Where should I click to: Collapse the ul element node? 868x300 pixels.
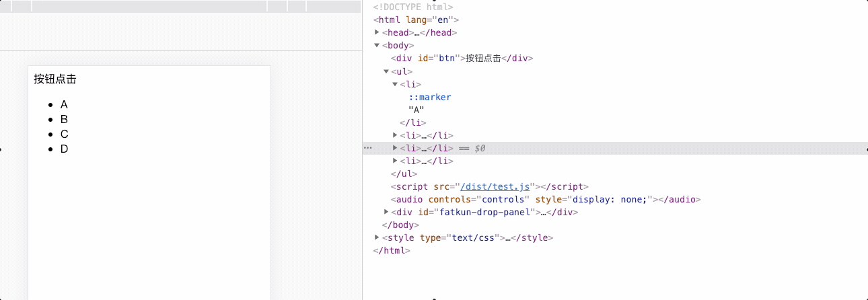(386, 71)
